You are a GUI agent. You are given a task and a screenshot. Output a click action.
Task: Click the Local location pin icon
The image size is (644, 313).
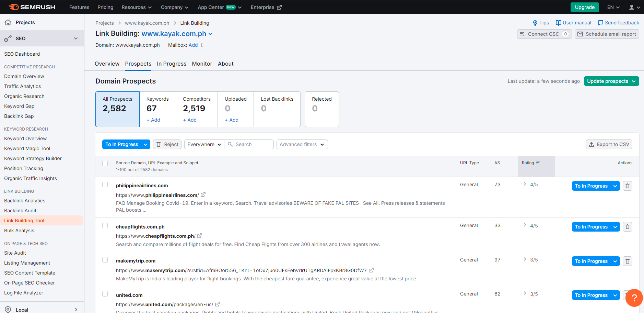click(8, 310)
